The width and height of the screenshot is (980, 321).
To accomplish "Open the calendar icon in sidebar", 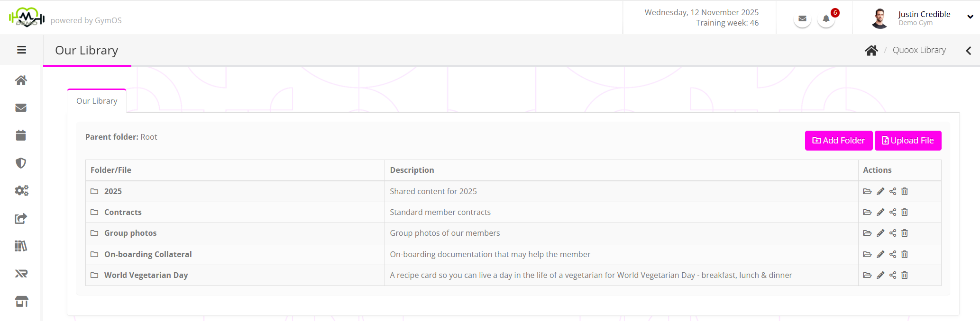I will click(21, 135).
